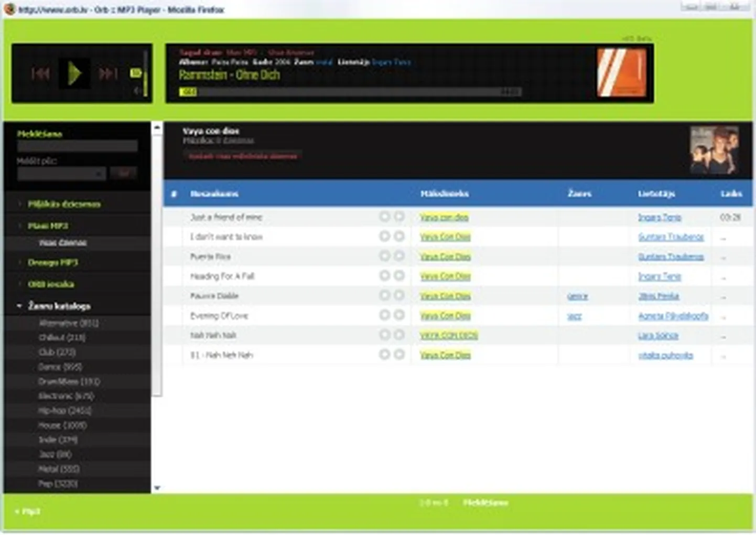Skip to previous track in player

(40, 73)
